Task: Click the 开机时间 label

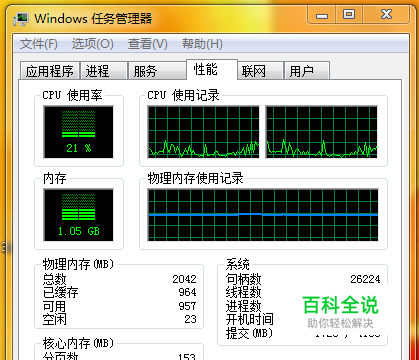Action: (250, 319)
